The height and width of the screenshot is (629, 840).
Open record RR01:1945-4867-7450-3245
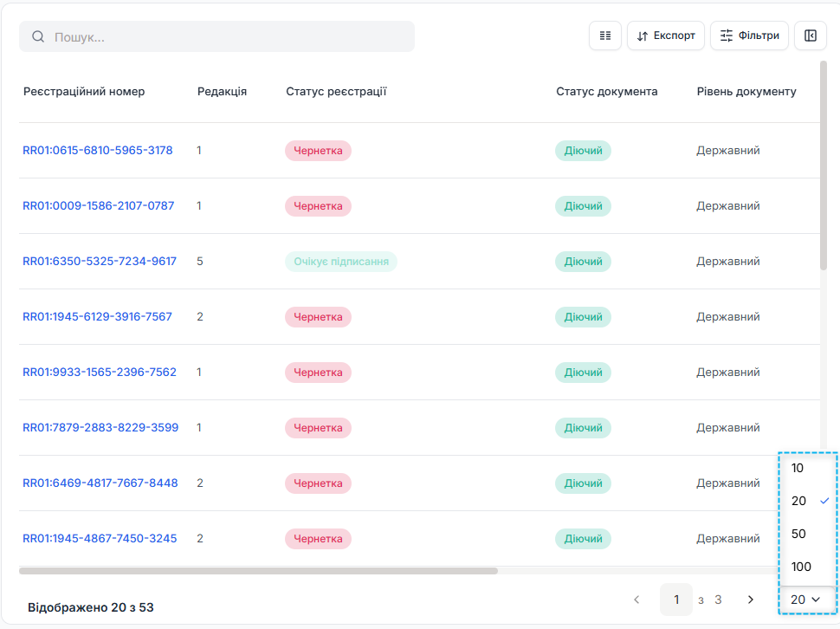(x=100, y=538)
